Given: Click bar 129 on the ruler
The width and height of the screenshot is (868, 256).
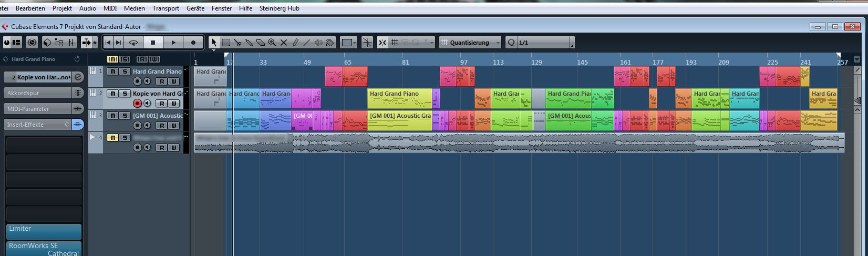Looking at the screenshot, I should (x=536, y=62).
